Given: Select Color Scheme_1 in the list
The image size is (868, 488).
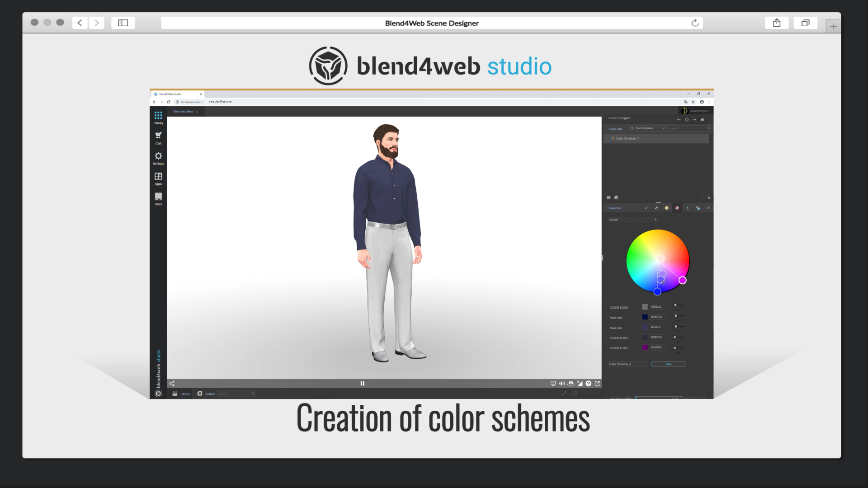Looking at the screenshot, I should 656,138.
